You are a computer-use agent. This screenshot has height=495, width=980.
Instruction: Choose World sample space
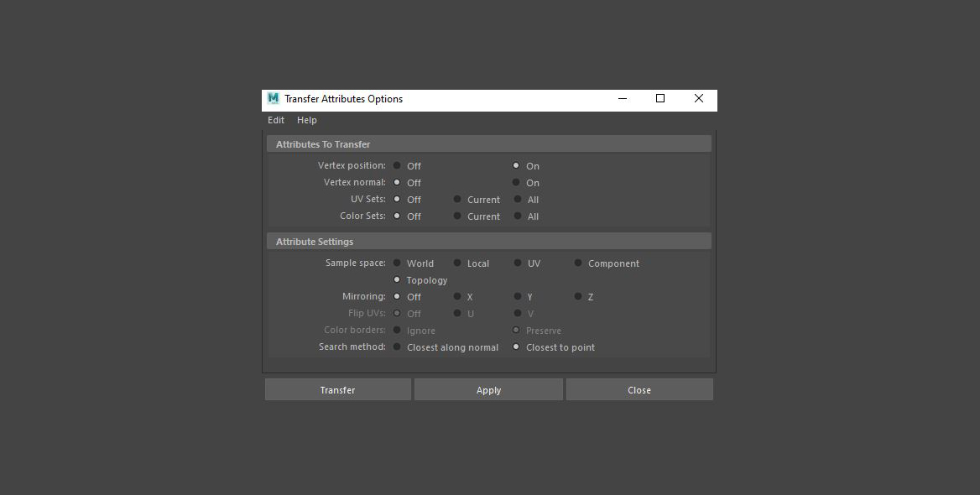[397, 263]
